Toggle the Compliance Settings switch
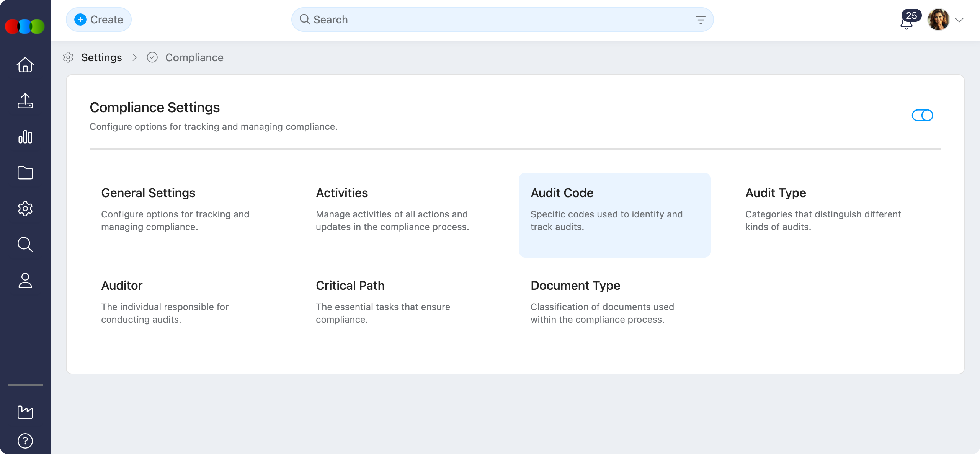Image resolution: width=980 pixels, height=454 pixels. pyautogui.click(x=922, y=115)
